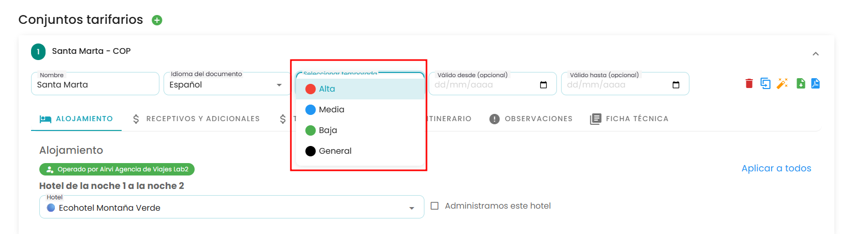Open the Observaciones tab
This screenshot has width=868, height=234.
pos(531,119)
